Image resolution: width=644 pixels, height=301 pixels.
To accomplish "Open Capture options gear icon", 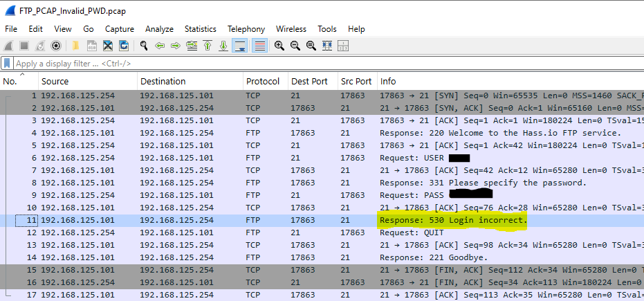I will click(x=56, y=46).
